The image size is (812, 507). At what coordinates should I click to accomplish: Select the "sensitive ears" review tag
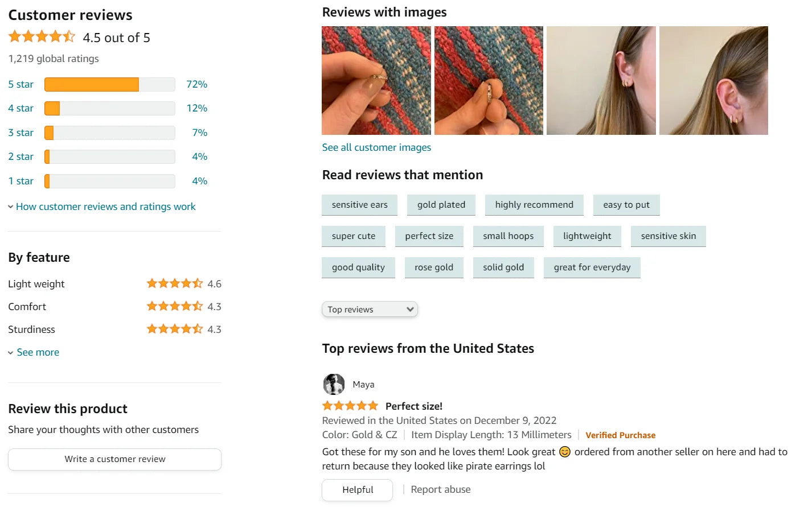pos(359,205)
